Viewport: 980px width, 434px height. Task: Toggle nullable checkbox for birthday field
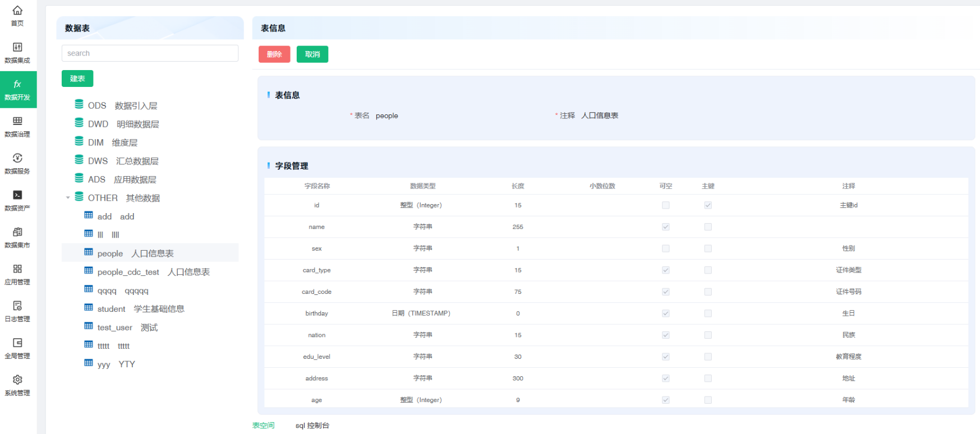coord(665,313)
